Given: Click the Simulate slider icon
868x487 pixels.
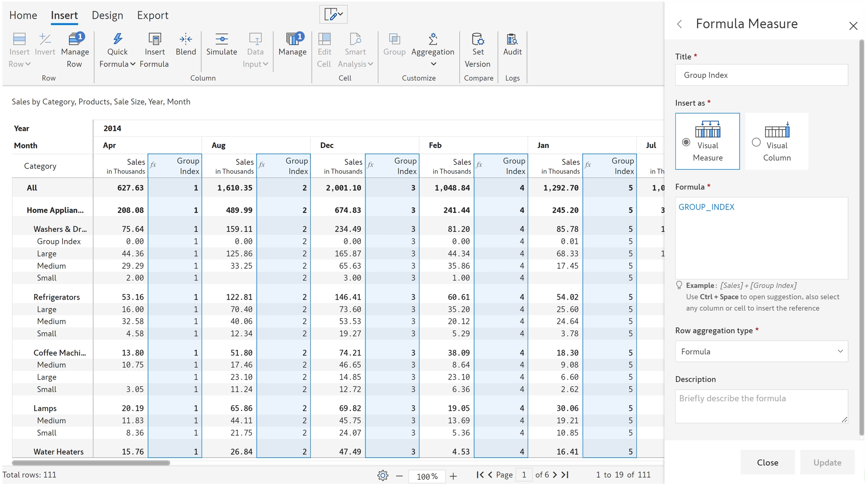Looking at the screenshot, I should click(x=222, y=39).
